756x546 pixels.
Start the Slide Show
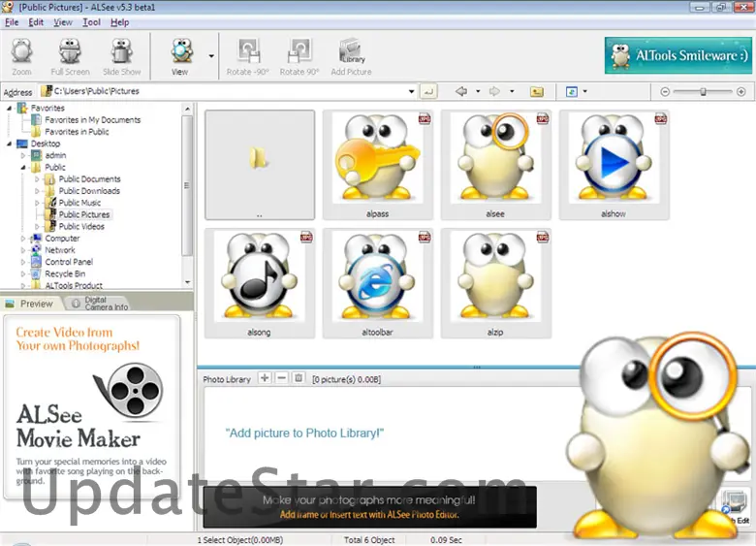click(x=121, y=57)
